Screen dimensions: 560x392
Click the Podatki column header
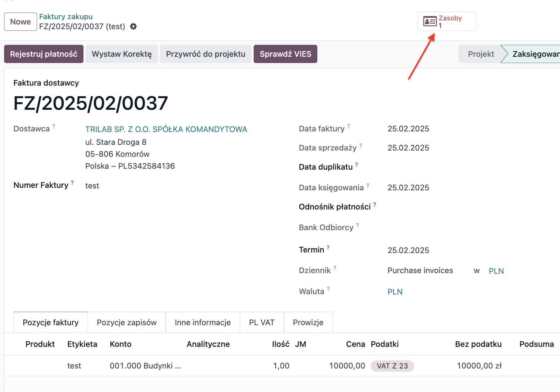click(385, 344)
